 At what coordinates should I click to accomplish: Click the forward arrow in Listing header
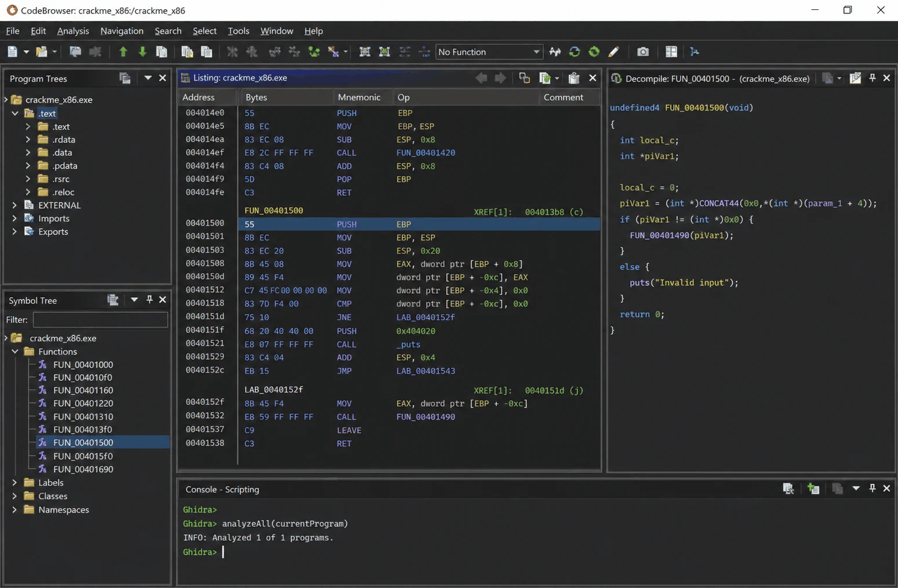[x=500, y=78]
